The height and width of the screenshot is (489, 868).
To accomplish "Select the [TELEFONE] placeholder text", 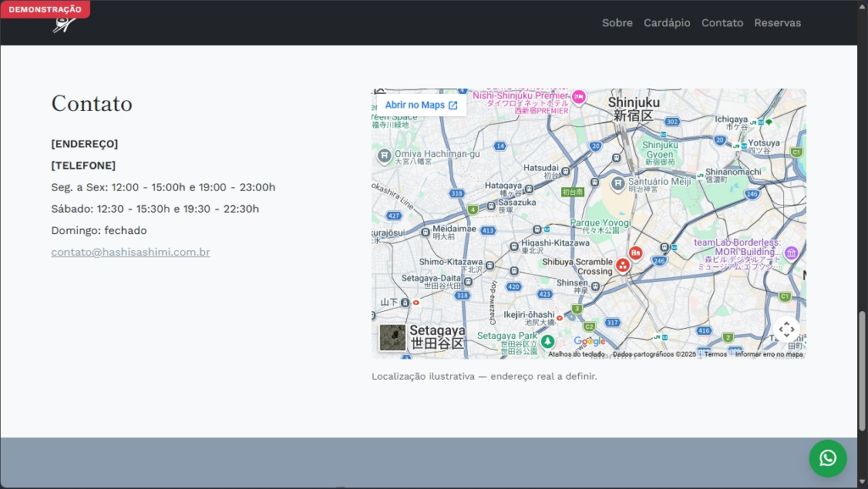I will (x=84, y=165).
